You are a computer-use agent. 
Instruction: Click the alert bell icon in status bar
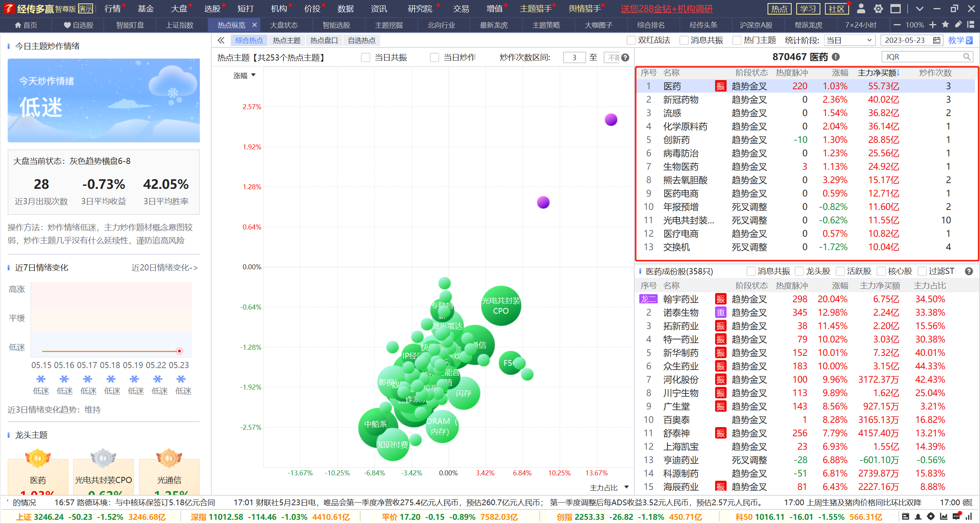pos(918,517)
